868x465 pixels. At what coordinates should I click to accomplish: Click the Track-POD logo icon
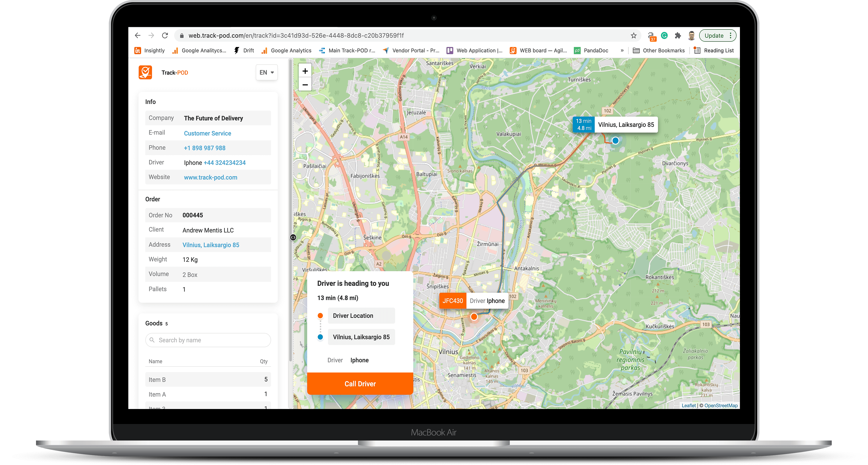[x=145, y=72]
